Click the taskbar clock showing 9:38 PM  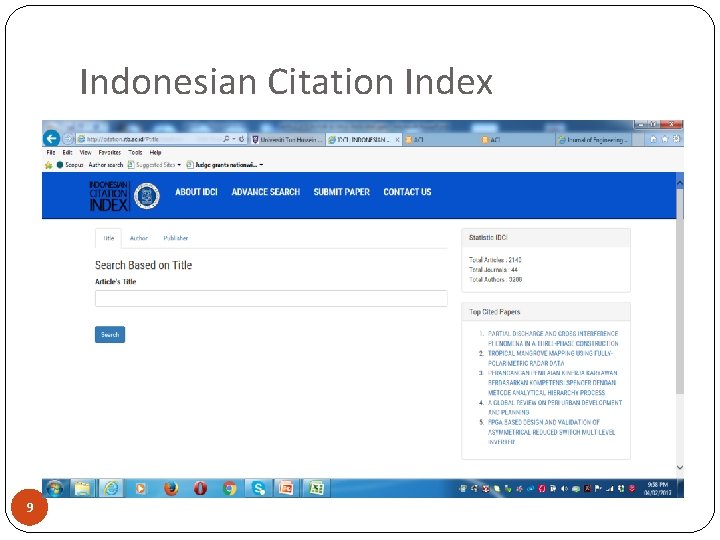click(658, 489)
